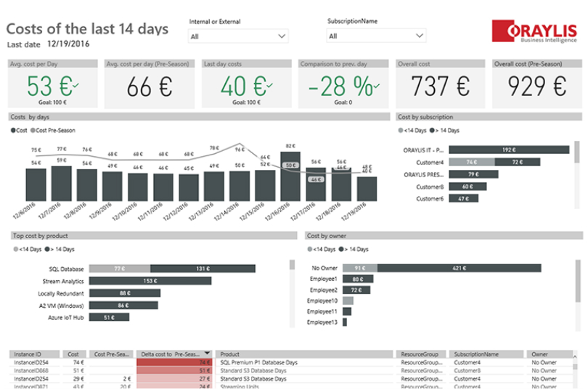Select Customer4's light 74 € bar segment

click(x=472, y=162)
